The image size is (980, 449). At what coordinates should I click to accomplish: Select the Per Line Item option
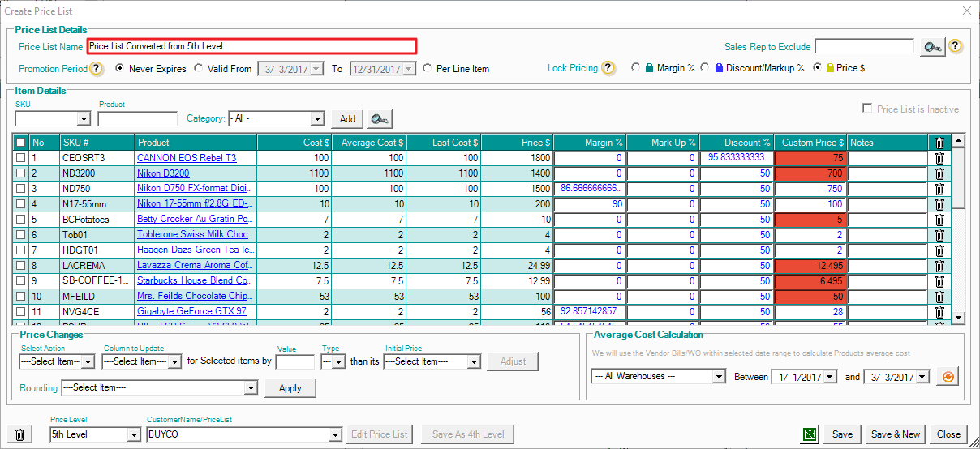pos(428,69)
